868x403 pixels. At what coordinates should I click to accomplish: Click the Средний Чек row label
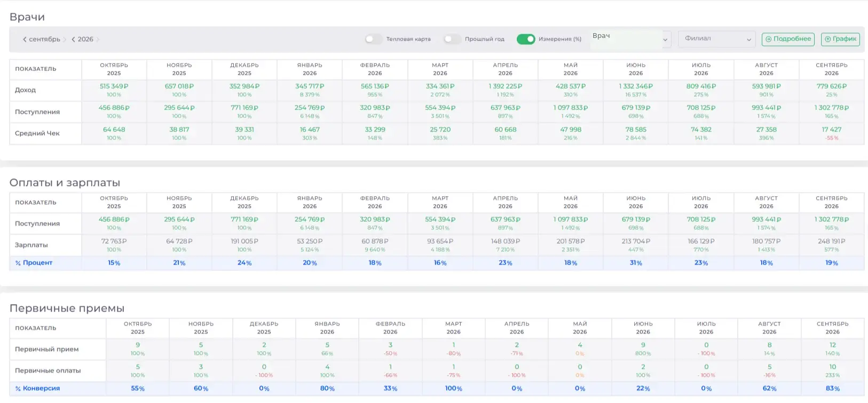click(x=37, y=133)
